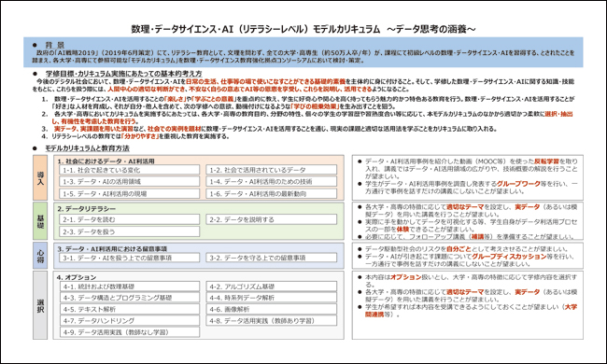Click the 導入 orange category label

[x=40, y=178]
